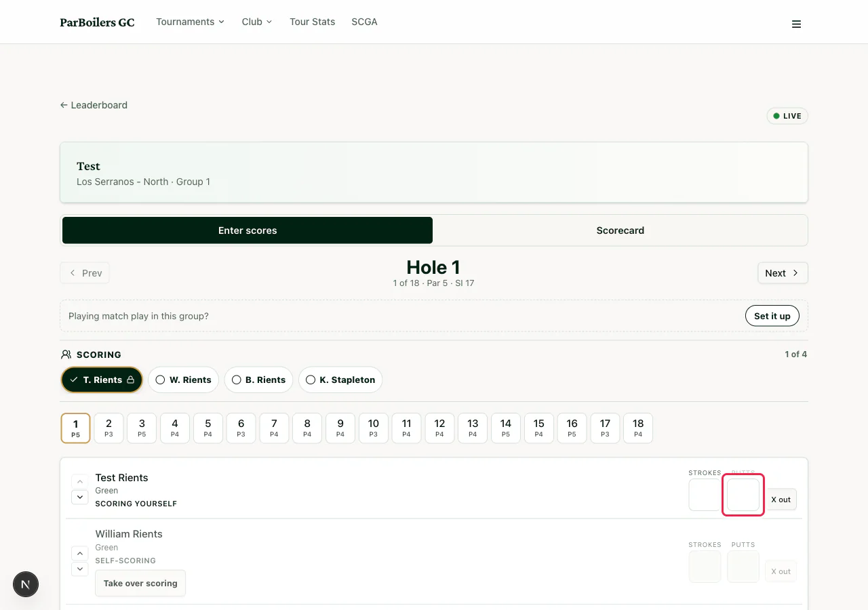Click the 'SELF-SCORING' label
Image resolution: width=868 pixels, height=610 pixels.
coord(125,561)
